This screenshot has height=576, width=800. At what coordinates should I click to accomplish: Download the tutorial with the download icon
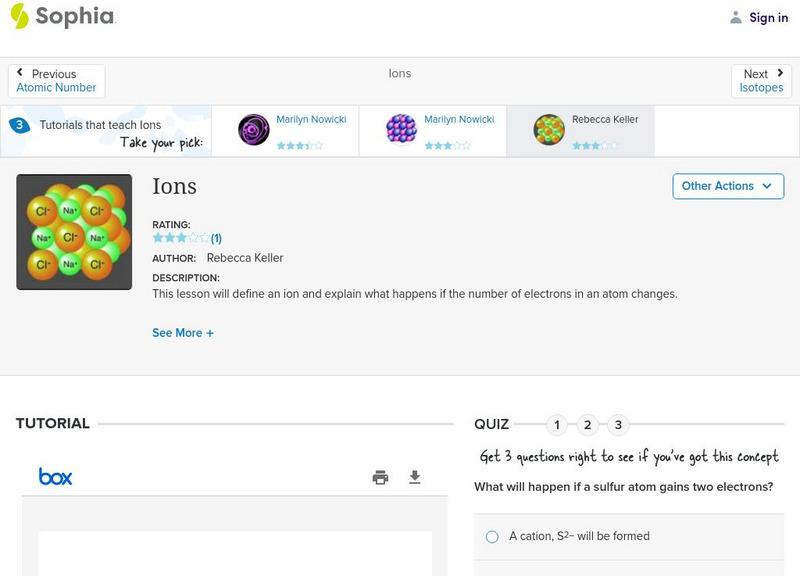[415, 477]
